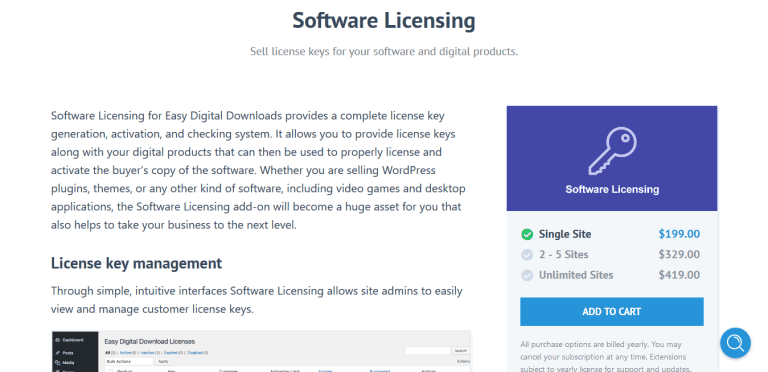Click the Posts pin icon in embedded screenshot

[x=58, y=353]
